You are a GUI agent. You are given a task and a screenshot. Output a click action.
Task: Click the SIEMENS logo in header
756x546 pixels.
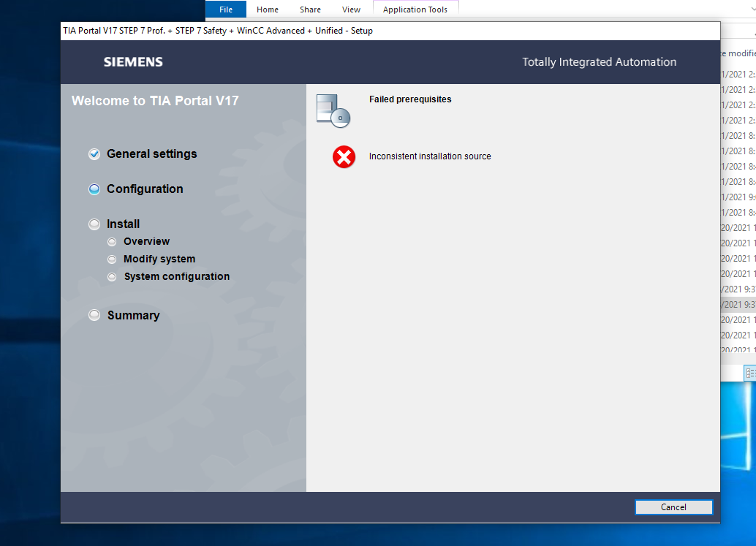[133, 61]
